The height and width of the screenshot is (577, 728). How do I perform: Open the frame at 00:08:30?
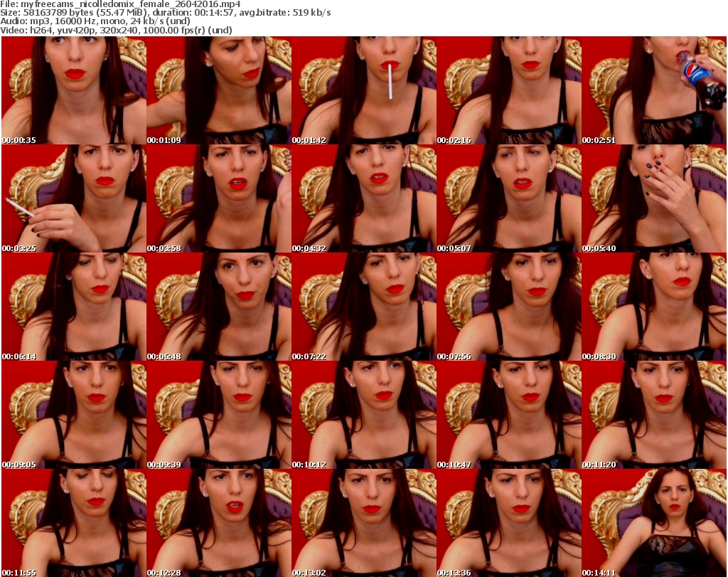pyautogui.click(x=654, y=307)
